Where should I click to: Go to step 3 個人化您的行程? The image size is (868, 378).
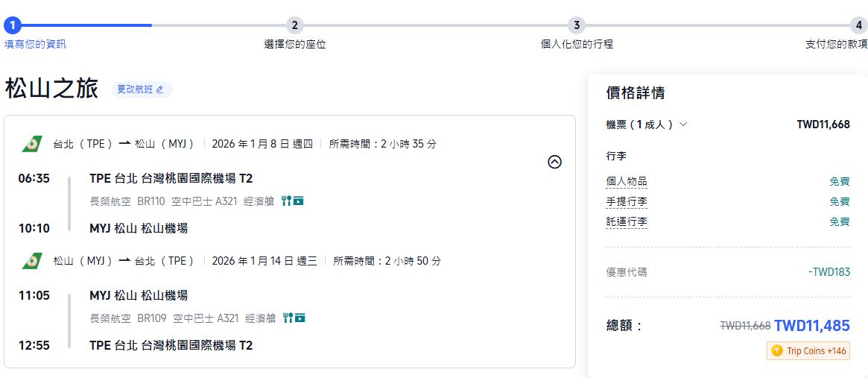(x=577, y=25)
